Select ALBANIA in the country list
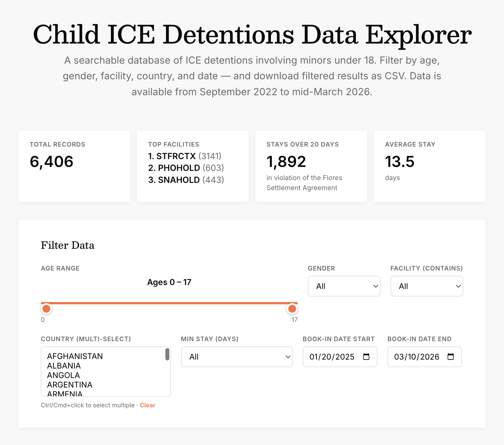Image resolution: width=504 pixels, height=445 pixels. tap(64, 366)
